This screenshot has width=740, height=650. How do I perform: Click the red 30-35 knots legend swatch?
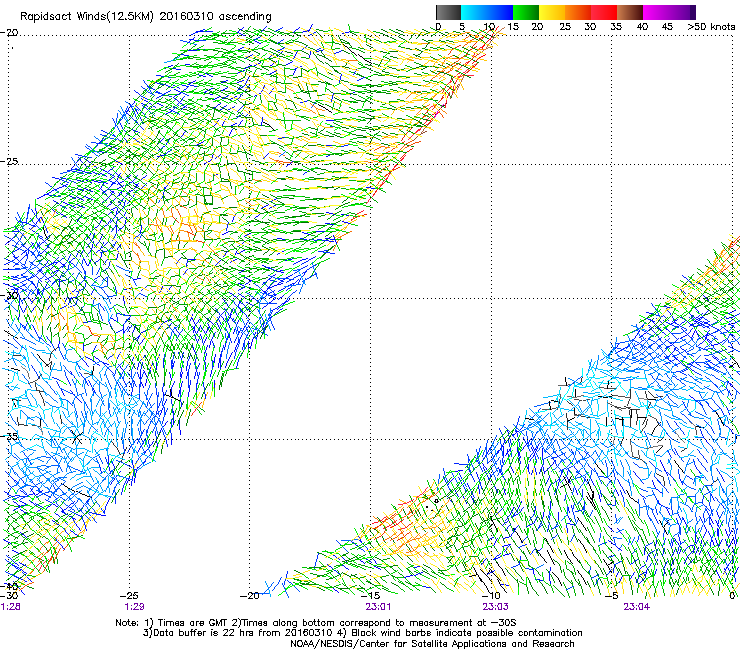click(604, 12)
